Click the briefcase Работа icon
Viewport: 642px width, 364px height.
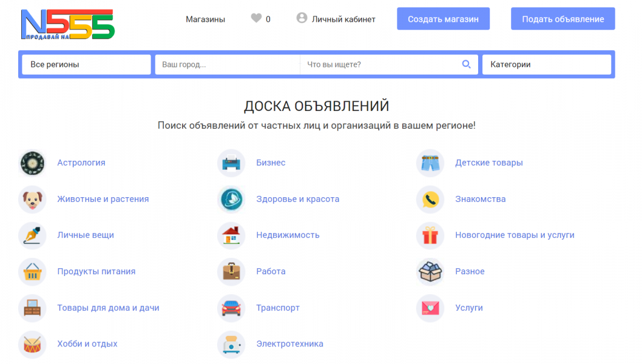tap(231, 272)
